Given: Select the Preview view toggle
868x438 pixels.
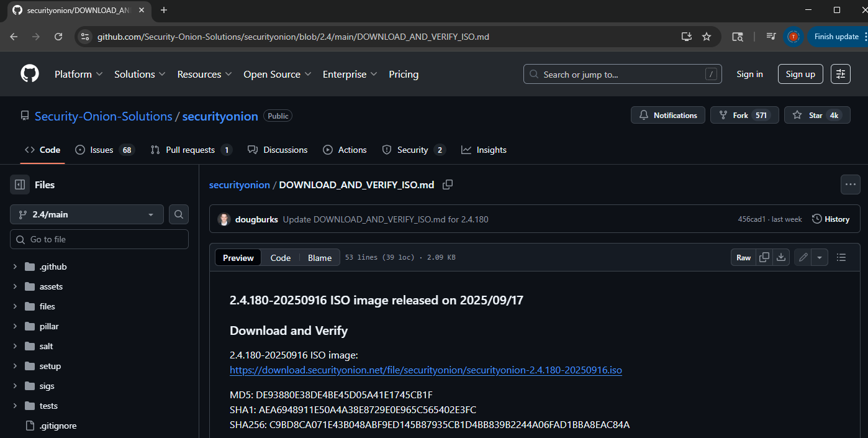Looking at the screenshot, I should click(238, 258).
